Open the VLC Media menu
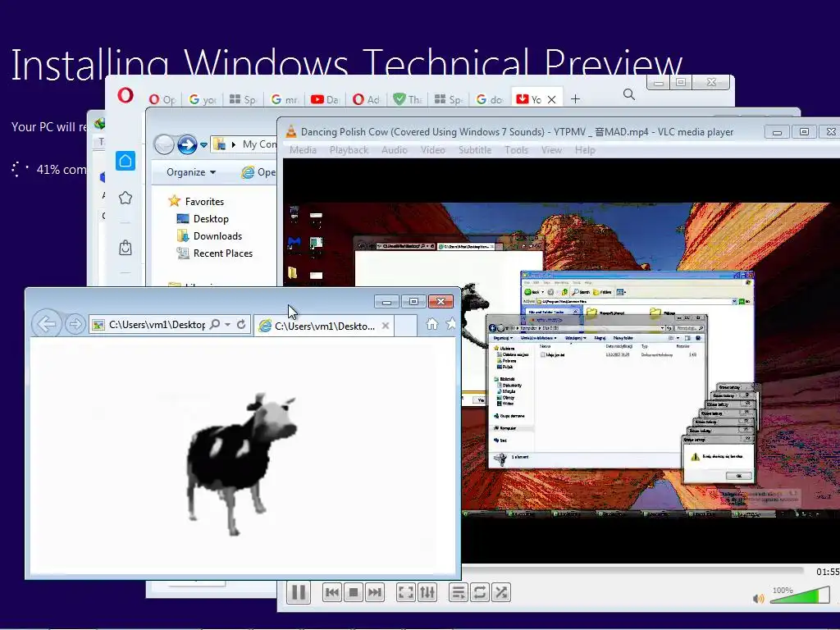 coord(303,150)
